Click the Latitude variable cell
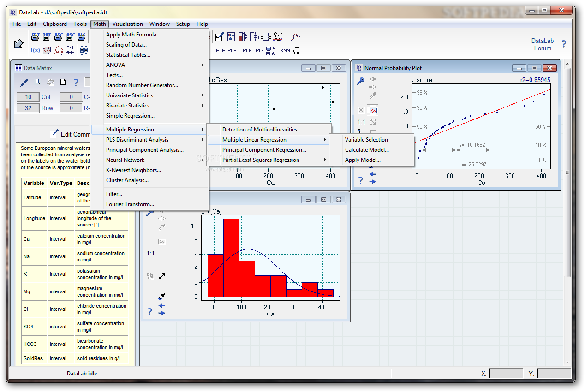 35,197
